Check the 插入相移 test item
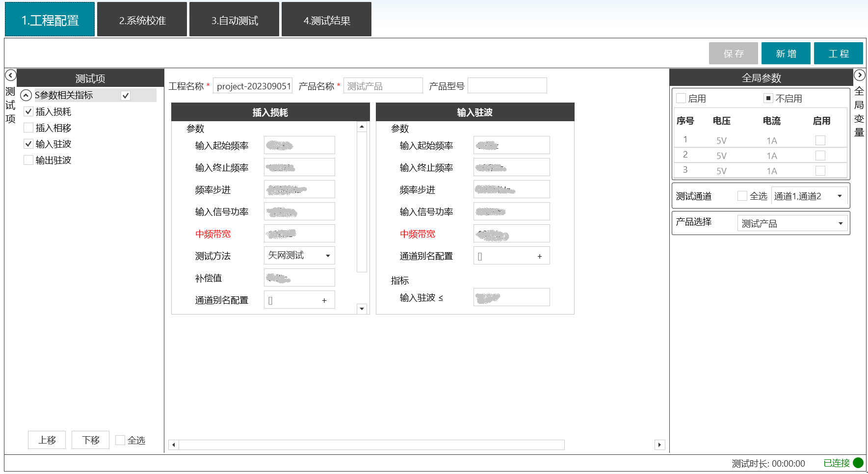 tap(28, 128)
